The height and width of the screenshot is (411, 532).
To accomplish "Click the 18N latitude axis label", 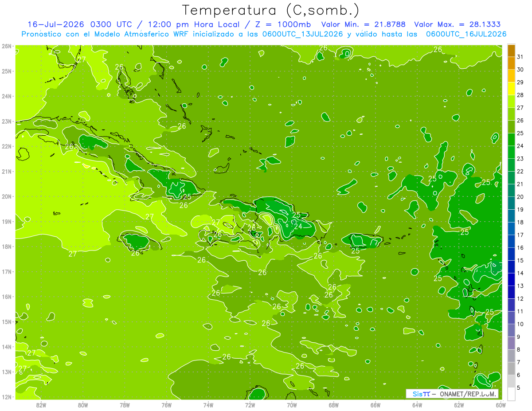I will [x=6, y=247].
